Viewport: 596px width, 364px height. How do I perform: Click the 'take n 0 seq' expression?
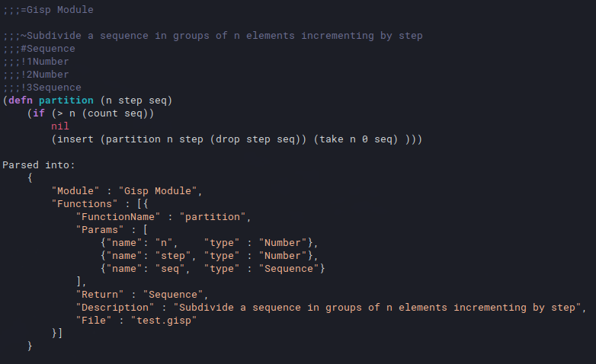pyautogui.click(x=356, y=139)
